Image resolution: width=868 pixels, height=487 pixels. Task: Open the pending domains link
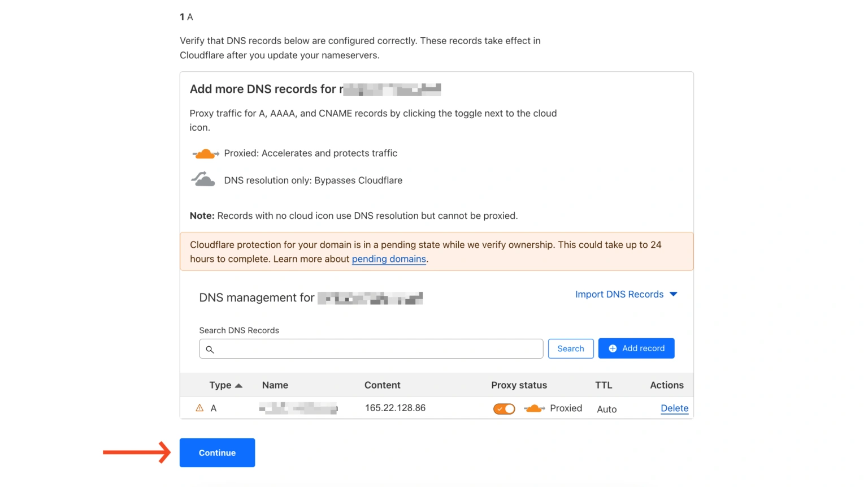tap(389, 259)
